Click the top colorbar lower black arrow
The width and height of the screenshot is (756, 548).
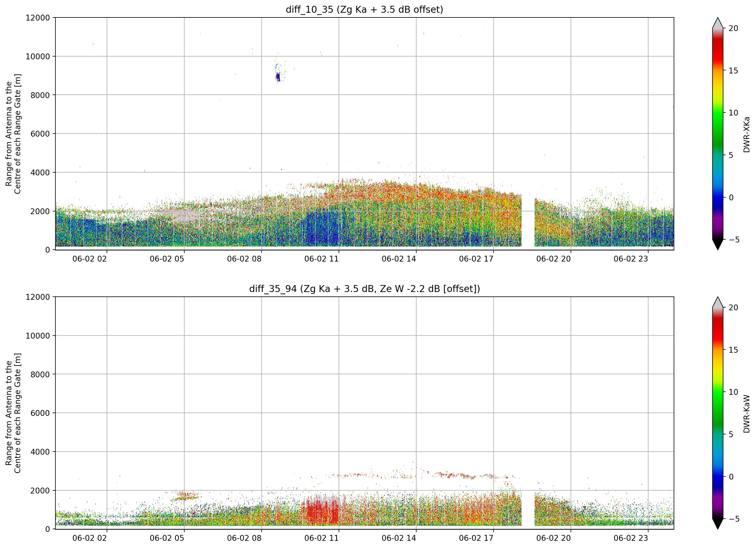click(x=718, y=245)
